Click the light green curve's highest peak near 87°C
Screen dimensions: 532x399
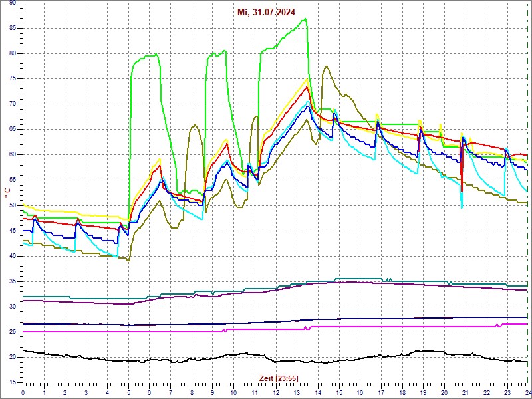306,19
